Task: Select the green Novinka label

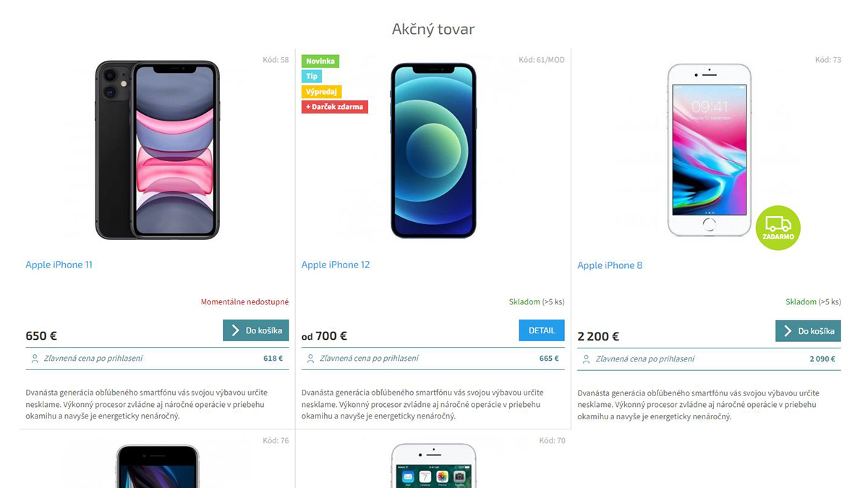Action: 320,61
